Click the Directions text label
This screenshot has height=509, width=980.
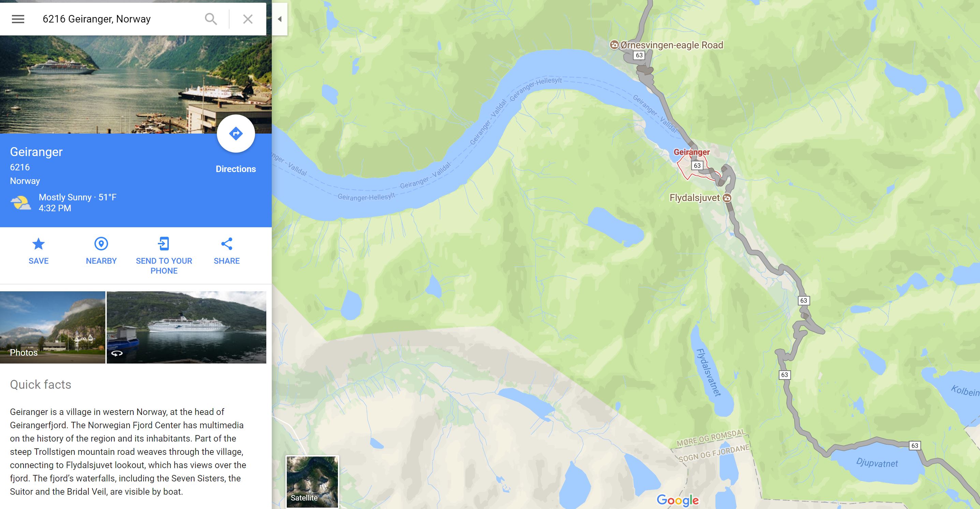point(236,169)
